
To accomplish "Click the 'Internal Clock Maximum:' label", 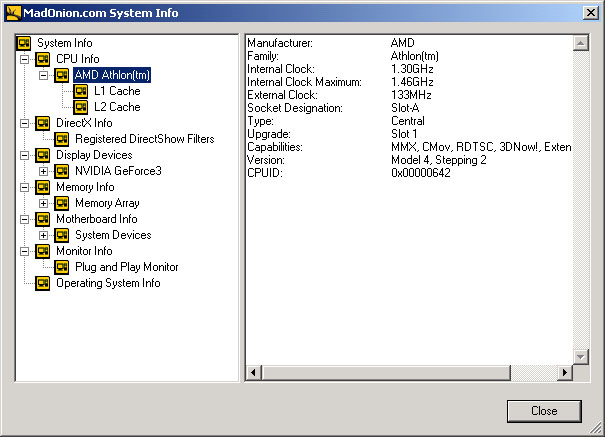I will tap(304, 82).
